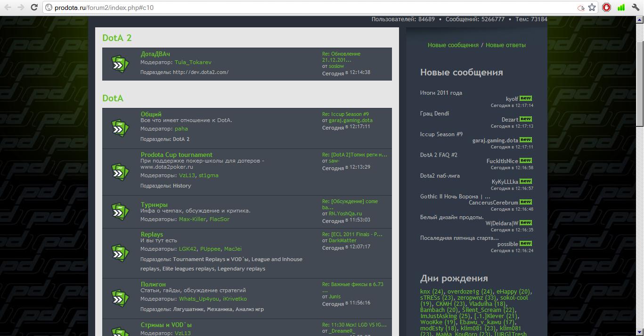Image resolution: width=644 pixels, height=336 pixels.
Task: Open the Общий forum section
Action: coord(151,114)
